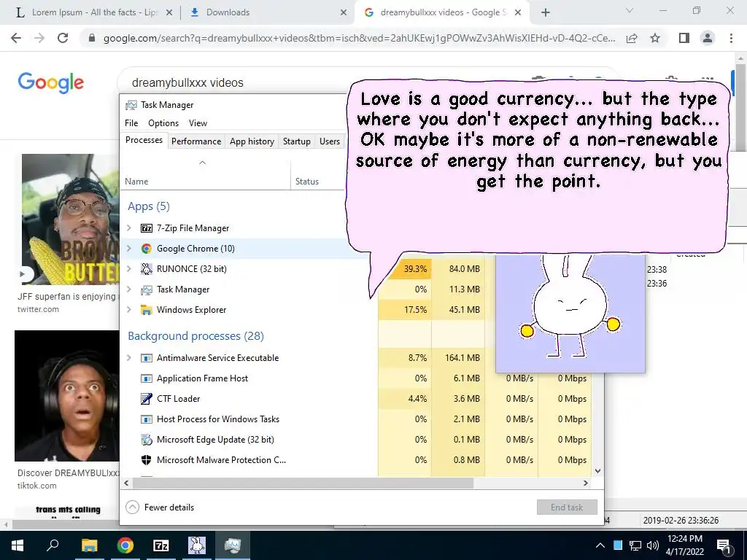Expand the Windows Explorer process group

pos(128,310)
